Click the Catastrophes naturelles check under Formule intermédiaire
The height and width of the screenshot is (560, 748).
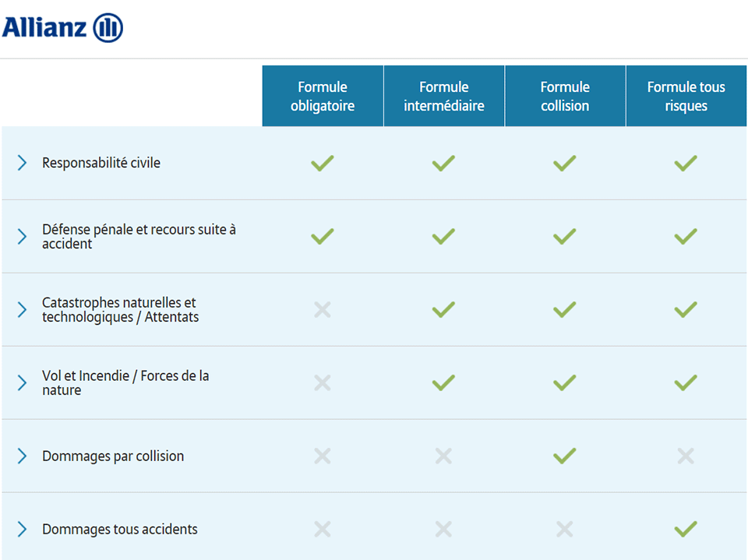click(443, 309)
